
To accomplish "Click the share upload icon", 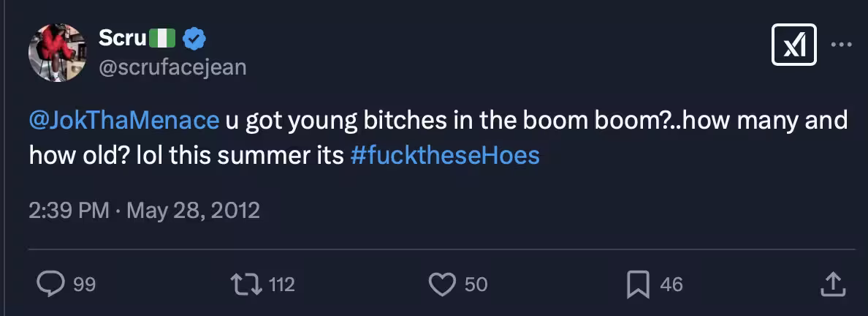I will 834,283.
